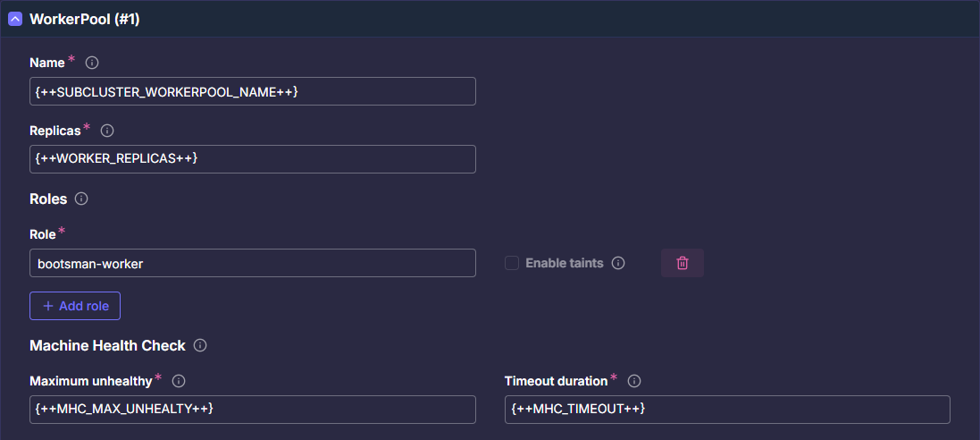Tick the Enable taints checkbox
980x440 pixels.
point(512,263)
